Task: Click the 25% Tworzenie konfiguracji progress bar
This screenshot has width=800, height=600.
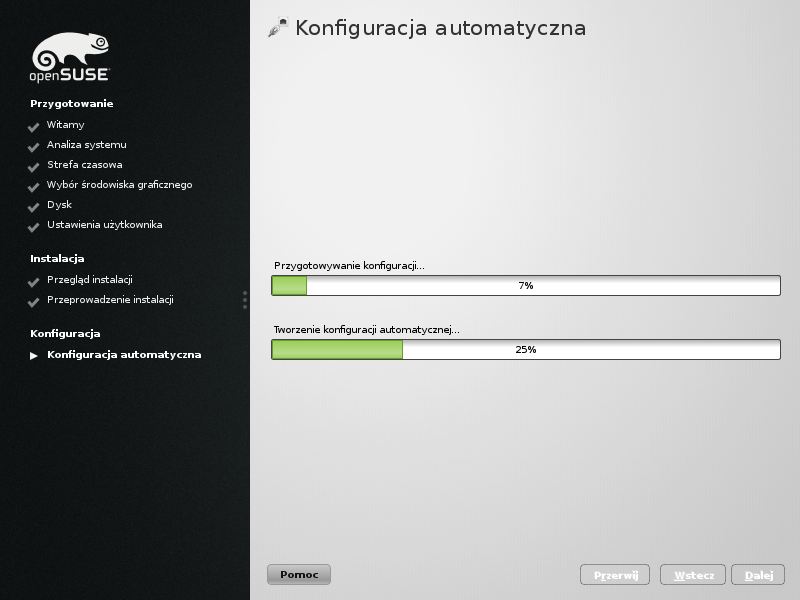Action: pyautogui.click(x=525, y=350)
